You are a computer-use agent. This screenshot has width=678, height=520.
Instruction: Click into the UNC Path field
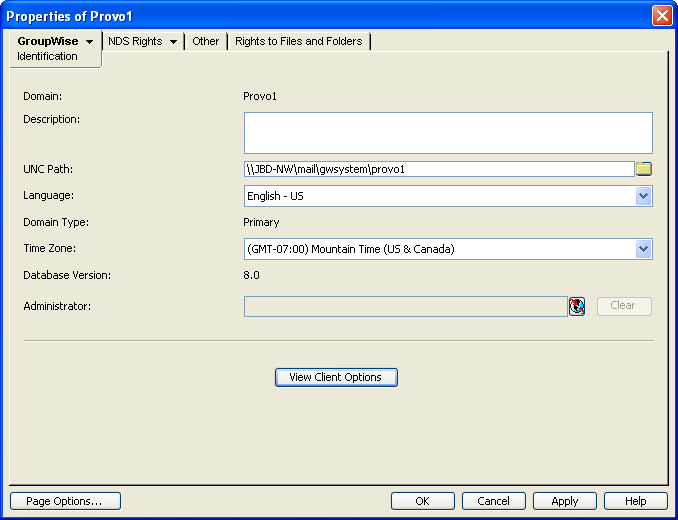click(x=439, y=169)
